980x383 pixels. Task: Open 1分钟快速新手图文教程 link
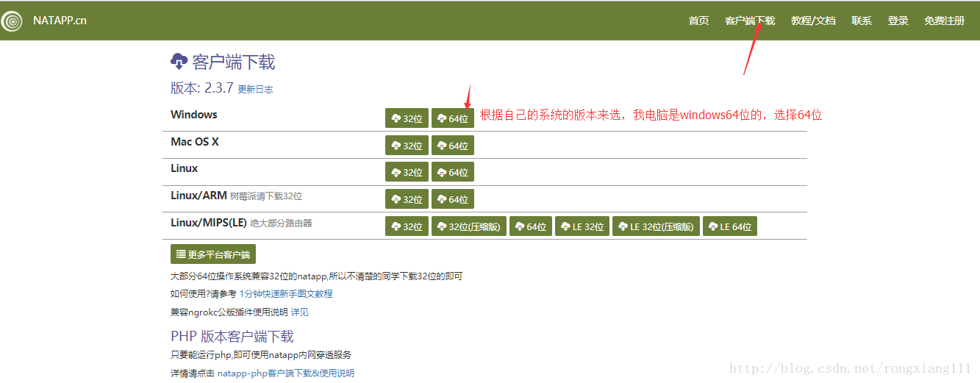point(286,294)
